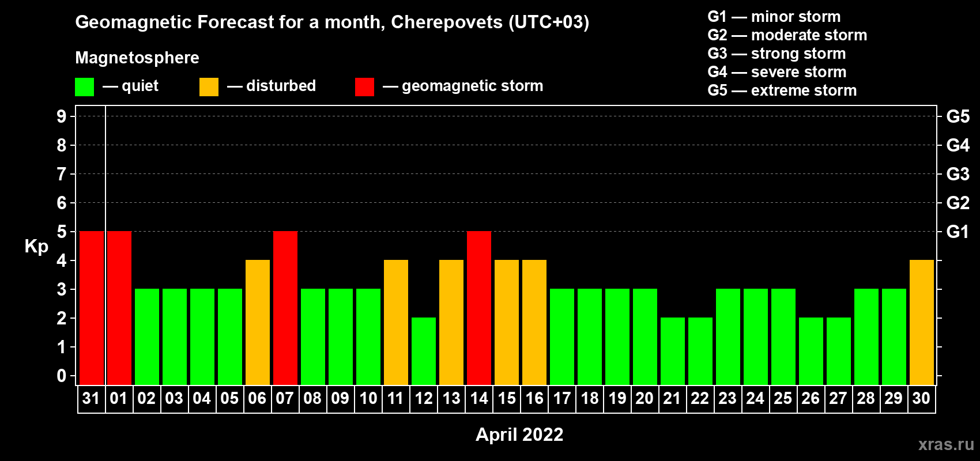Click the red geomagnetic storm legend swatch
The image size is (980, 461).
coord(364,87)
